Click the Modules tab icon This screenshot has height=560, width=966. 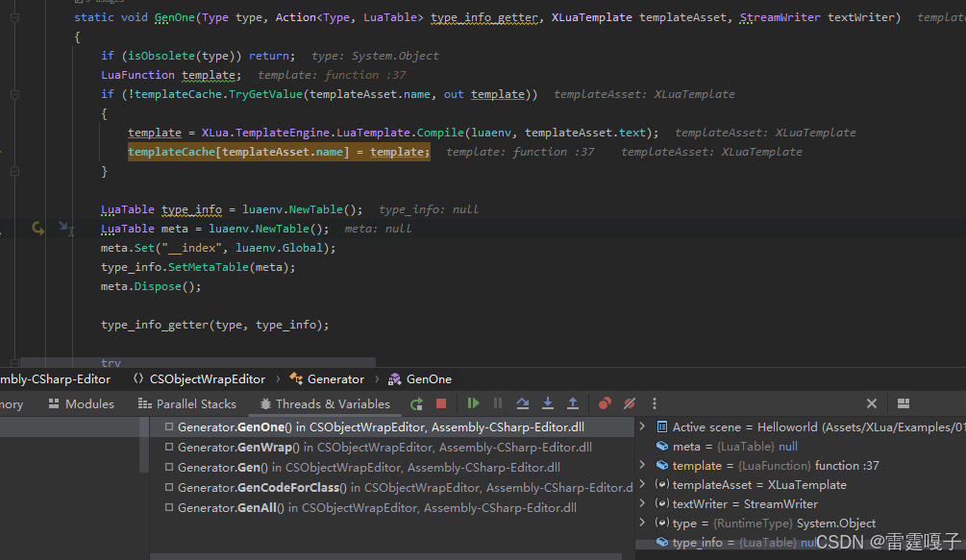tap(54, 403)
